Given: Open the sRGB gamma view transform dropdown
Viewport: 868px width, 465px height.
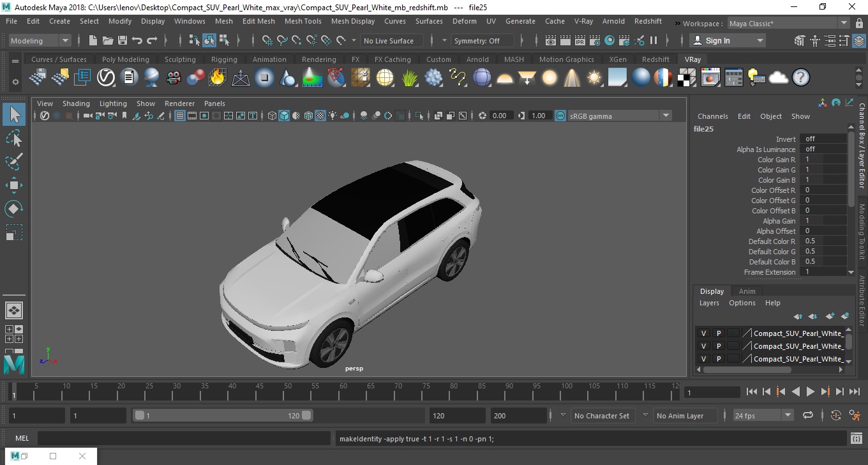Looking at the screenshot, I should [620, 116].
